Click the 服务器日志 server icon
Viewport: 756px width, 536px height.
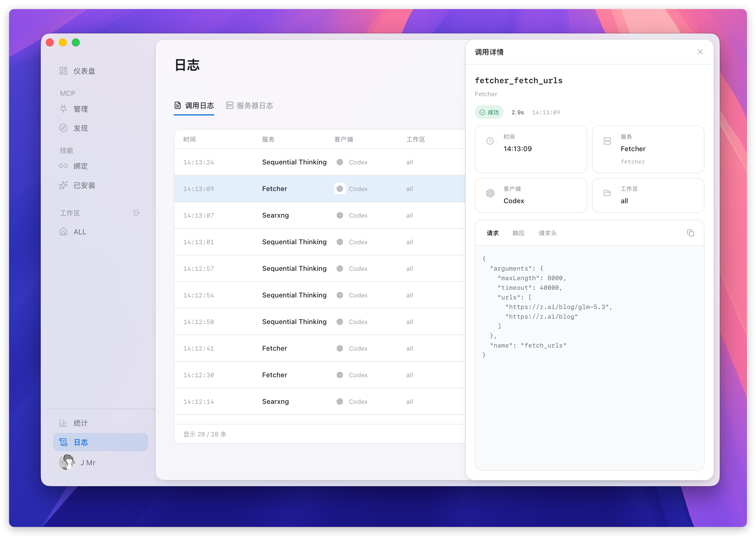[230, 106]
